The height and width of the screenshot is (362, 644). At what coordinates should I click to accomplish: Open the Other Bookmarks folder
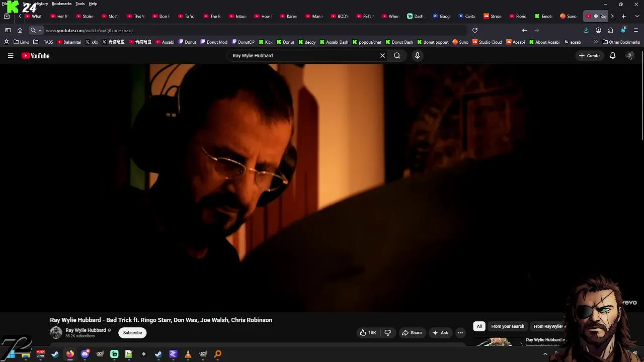[x=621, y=42]
